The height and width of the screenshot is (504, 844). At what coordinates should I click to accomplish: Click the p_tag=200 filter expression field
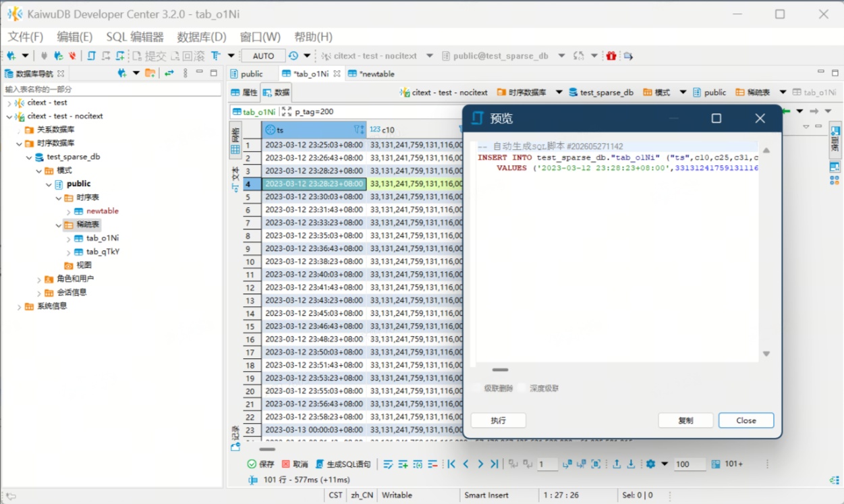(x=378, y=112)
